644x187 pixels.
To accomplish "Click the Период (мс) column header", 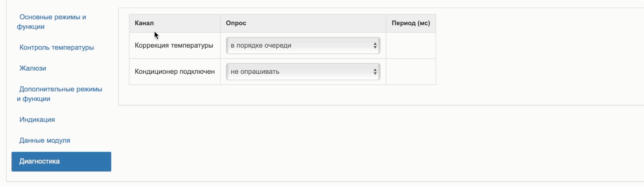I will 410,23.
